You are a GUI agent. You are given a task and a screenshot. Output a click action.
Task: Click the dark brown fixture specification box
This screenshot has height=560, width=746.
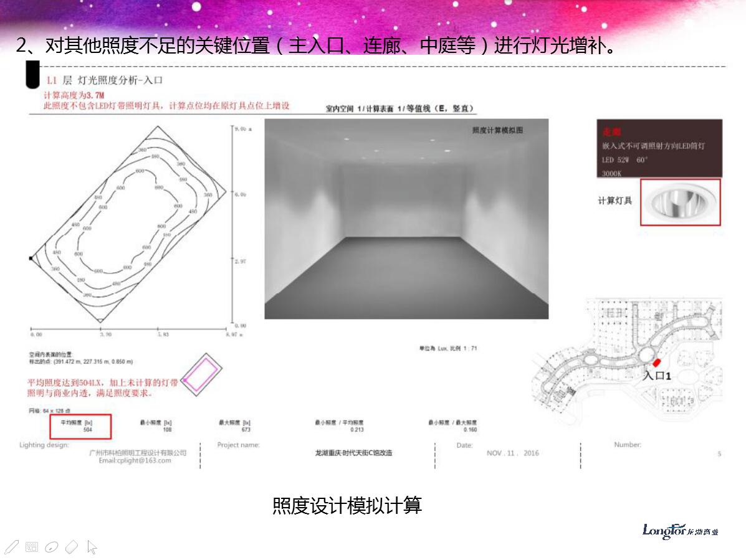659,148
